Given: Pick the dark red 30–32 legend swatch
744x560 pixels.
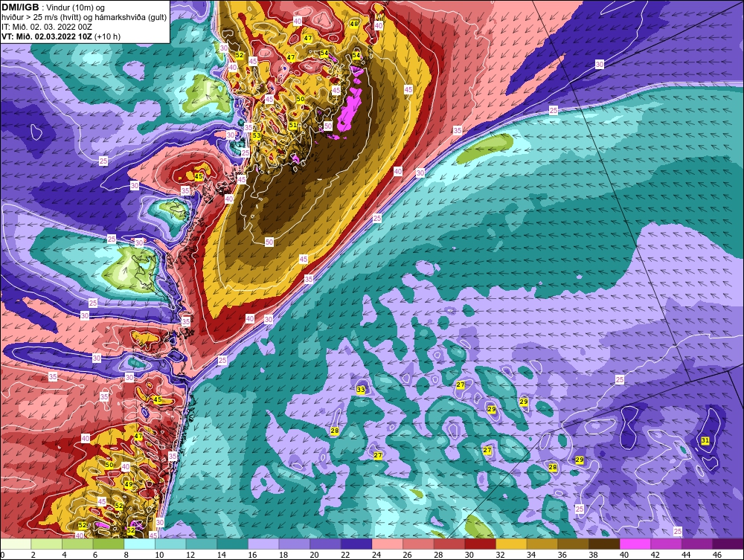Looking at the screenshot, I should point(480,544).
